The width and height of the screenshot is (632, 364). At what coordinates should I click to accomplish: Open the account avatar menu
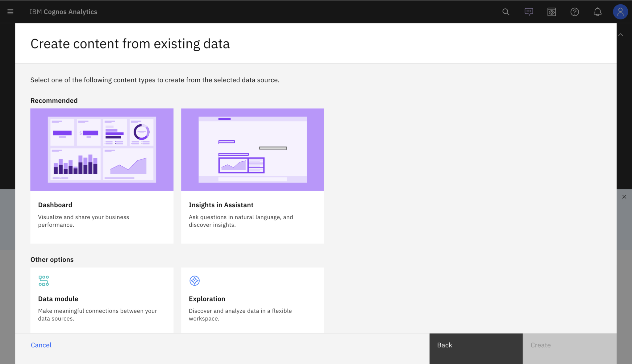[620, 12]
